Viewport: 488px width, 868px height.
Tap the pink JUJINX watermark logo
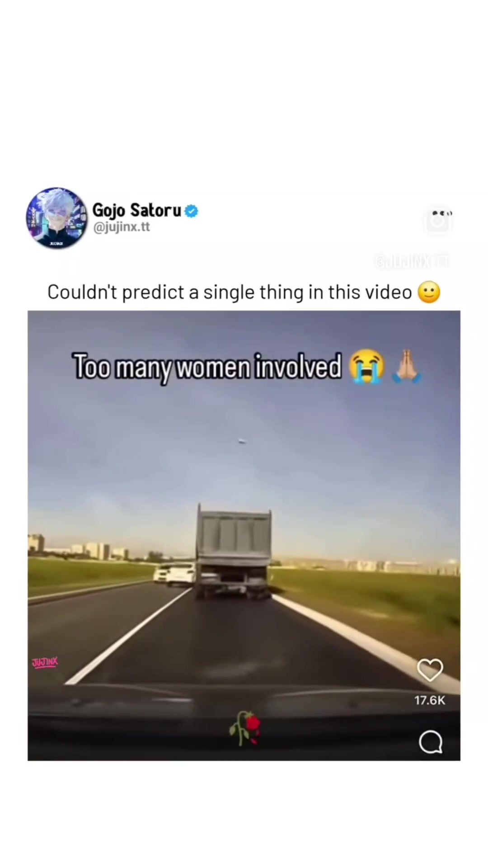45,663
